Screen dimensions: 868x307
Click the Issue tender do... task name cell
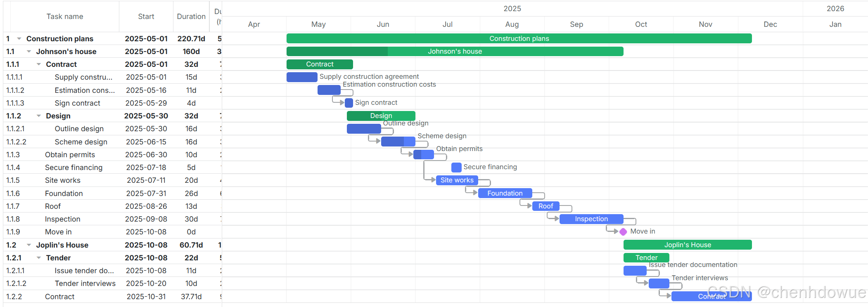[x=84, y=271]
